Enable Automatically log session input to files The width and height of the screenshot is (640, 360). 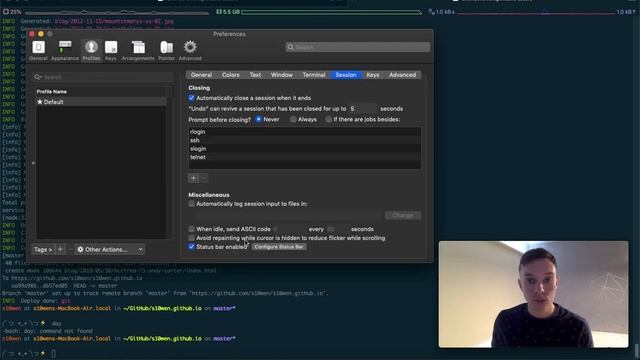click(x=191, y=204)
